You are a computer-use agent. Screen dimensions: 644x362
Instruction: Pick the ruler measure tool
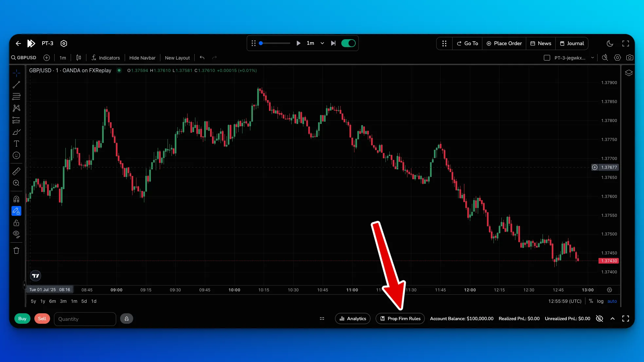point(16,171)
